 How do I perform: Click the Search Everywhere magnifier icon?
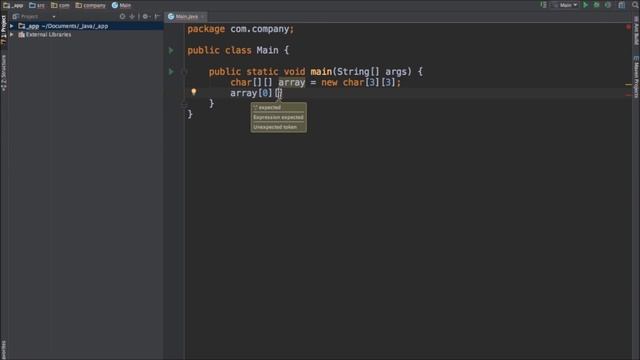[635, 5]
